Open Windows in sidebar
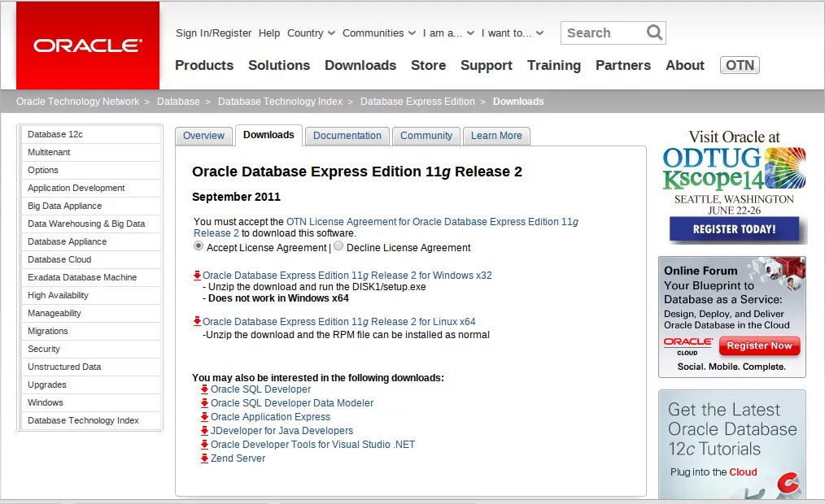The height and width of the screenshot is (504, 825). [x=90, y=402]
